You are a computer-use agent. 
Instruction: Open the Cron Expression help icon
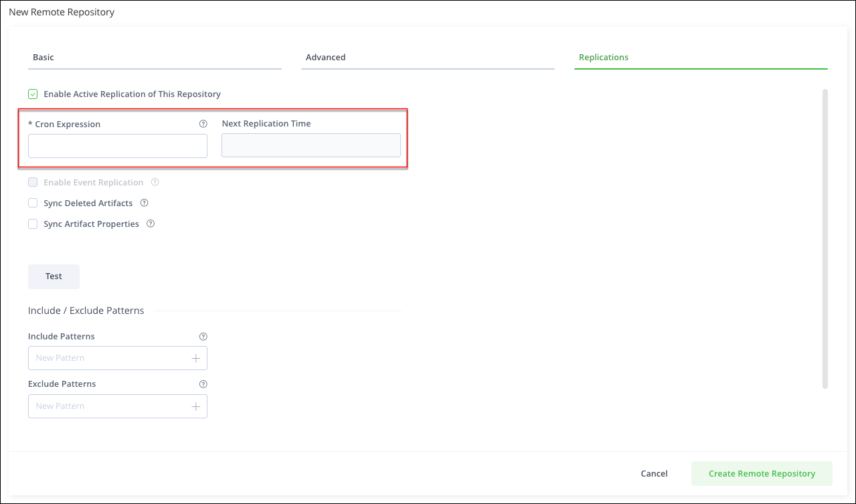pos(203,124)
